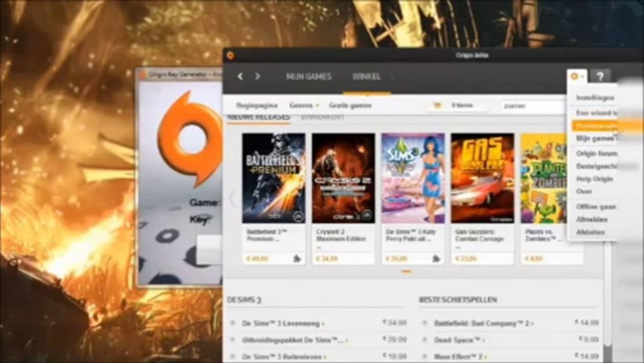The image size is (644, 363).
Task: Switch to the Winkel tab
Action: pos(367,77)
